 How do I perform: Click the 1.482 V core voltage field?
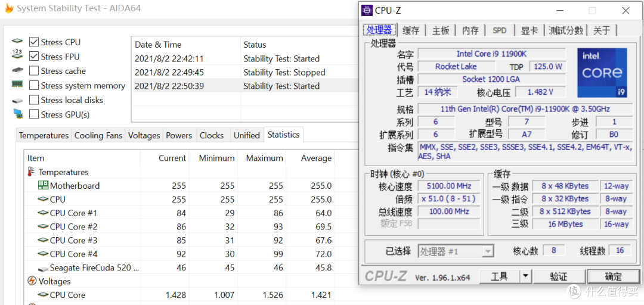coord(540,92)
